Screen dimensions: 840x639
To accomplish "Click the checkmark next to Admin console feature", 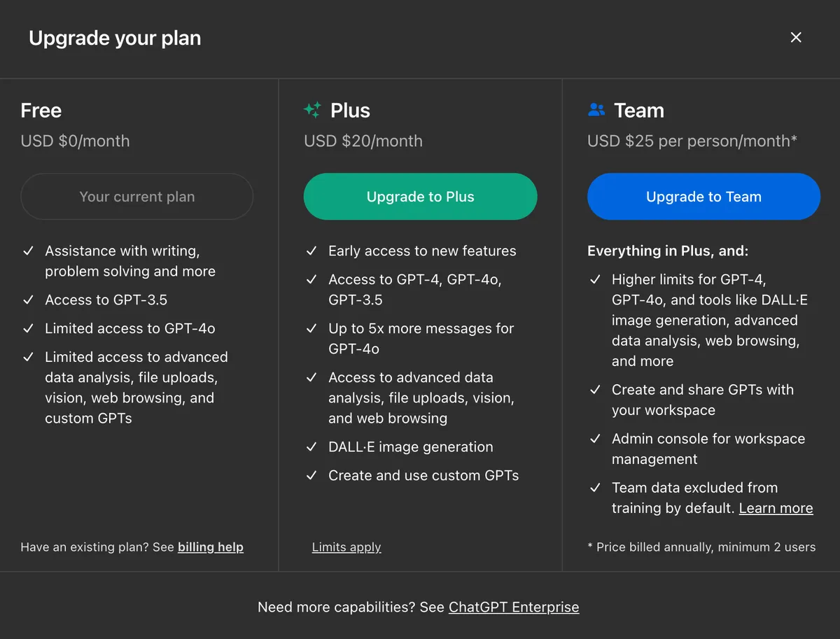I will [595, 439].
